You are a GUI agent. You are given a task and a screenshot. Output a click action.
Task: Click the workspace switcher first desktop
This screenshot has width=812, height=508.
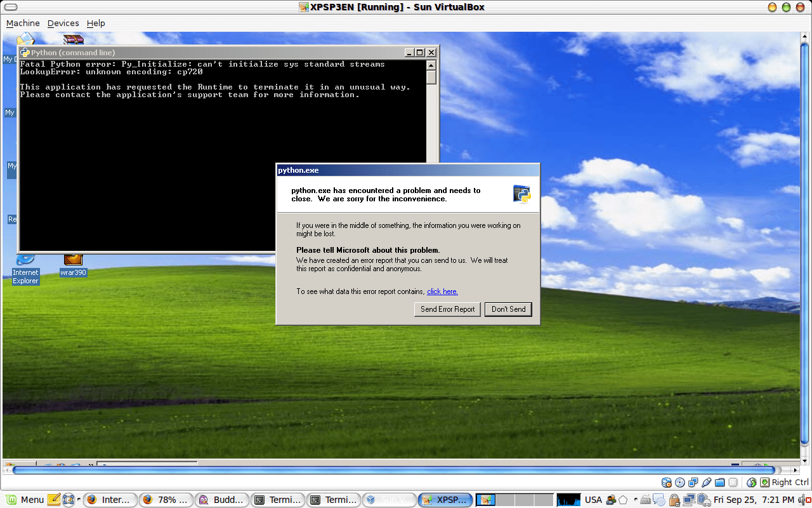(485, 500)
